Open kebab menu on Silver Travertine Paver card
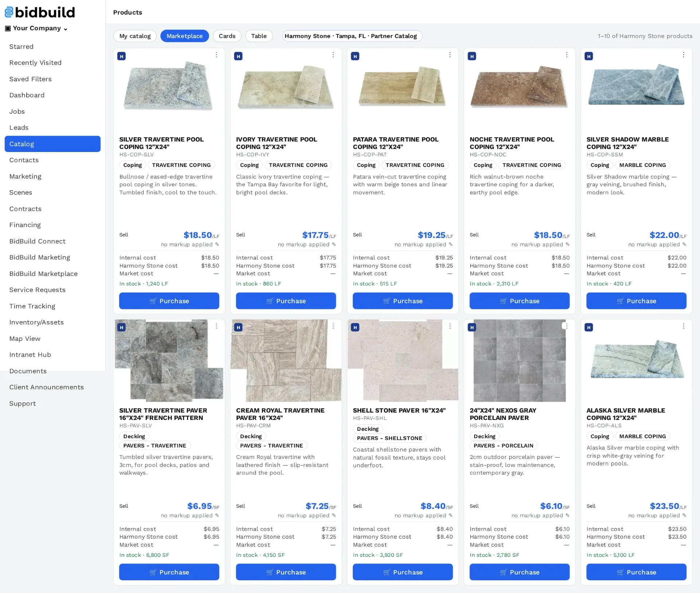700x593 pixels. pyautogui.click(x=216, y=326)
